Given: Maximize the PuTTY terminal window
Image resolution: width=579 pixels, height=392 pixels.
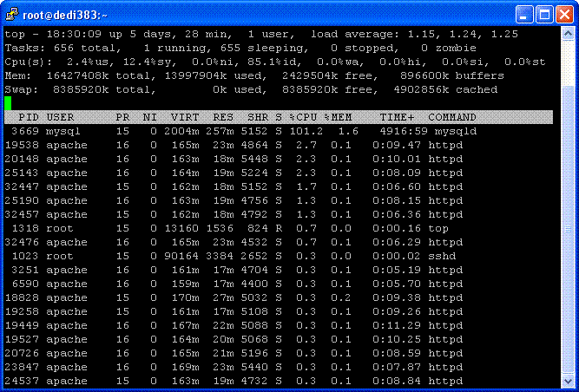Looking at the screenshot, I should 544,13.
